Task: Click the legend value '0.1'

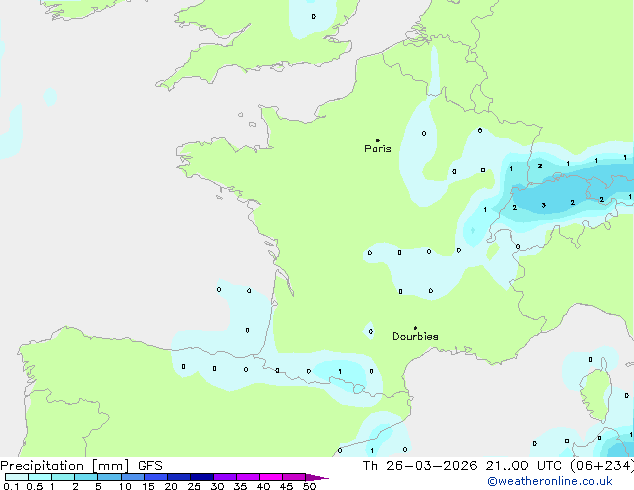Action: 11,486
